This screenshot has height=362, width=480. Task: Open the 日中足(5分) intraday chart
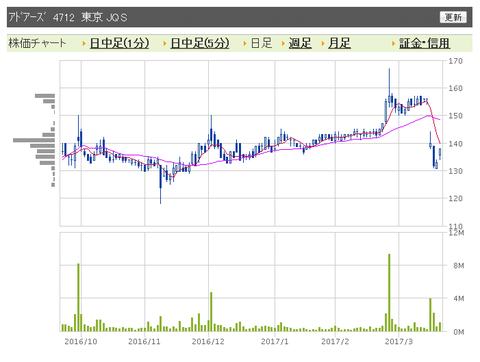(x=200, y=43)
